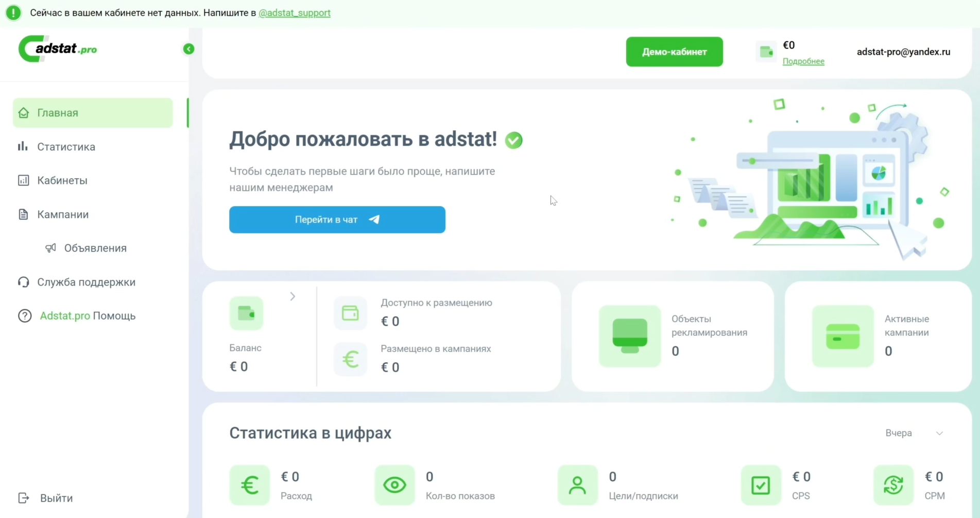Open Статистика via the bar chart icon

(23, 146)
